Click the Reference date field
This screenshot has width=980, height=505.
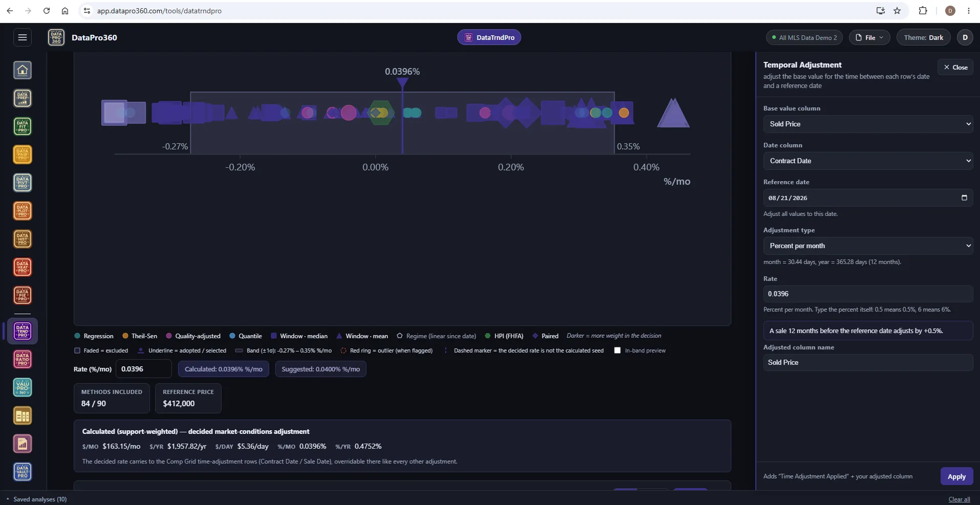pyautogui.click(x=868, y=197)
